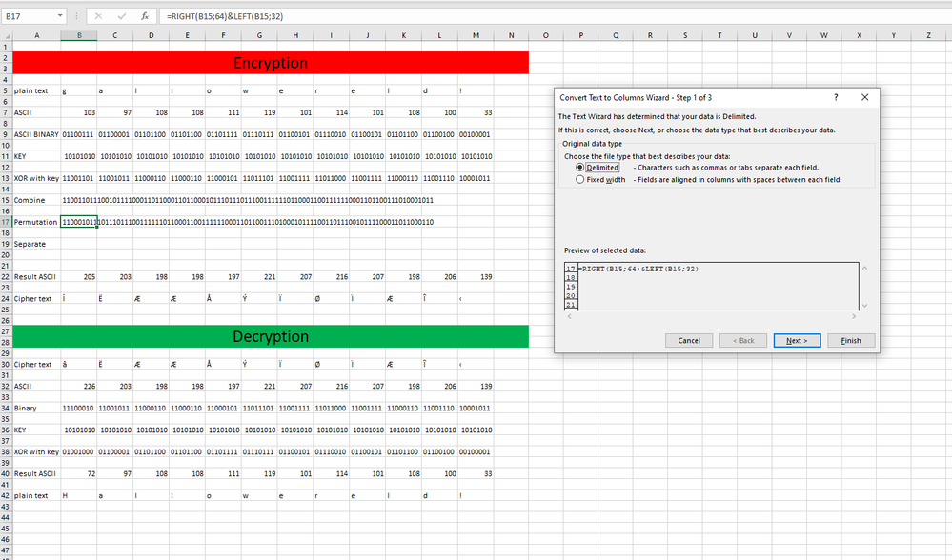952x560 pixels.
Task: Select column B header
Action: (79, 36)
